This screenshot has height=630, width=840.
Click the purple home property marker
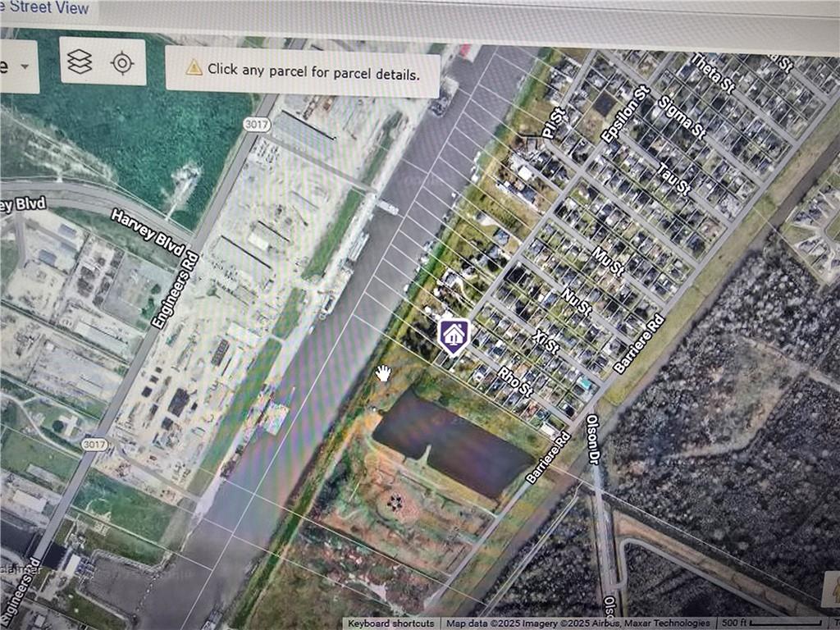tap(453, 336)
